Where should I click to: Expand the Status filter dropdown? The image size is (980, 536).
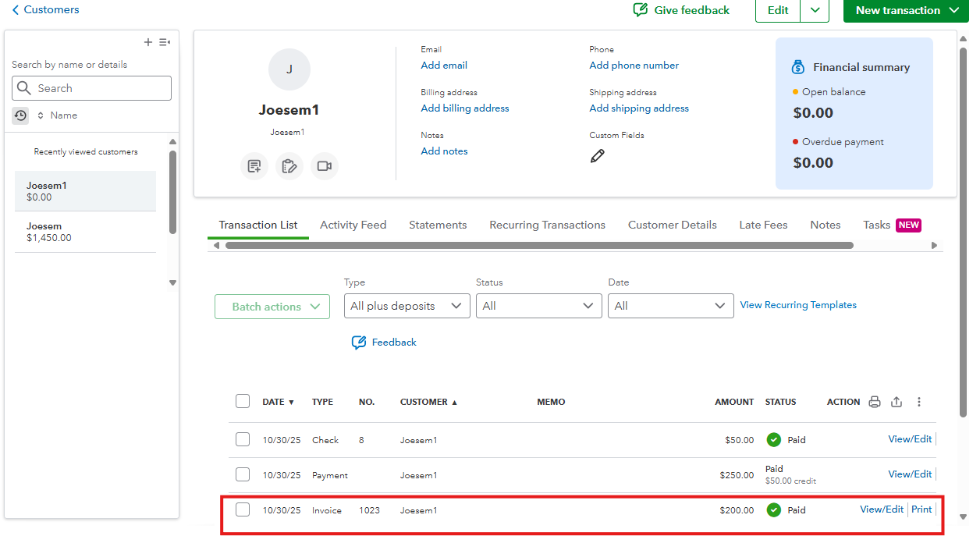(538, 306)
